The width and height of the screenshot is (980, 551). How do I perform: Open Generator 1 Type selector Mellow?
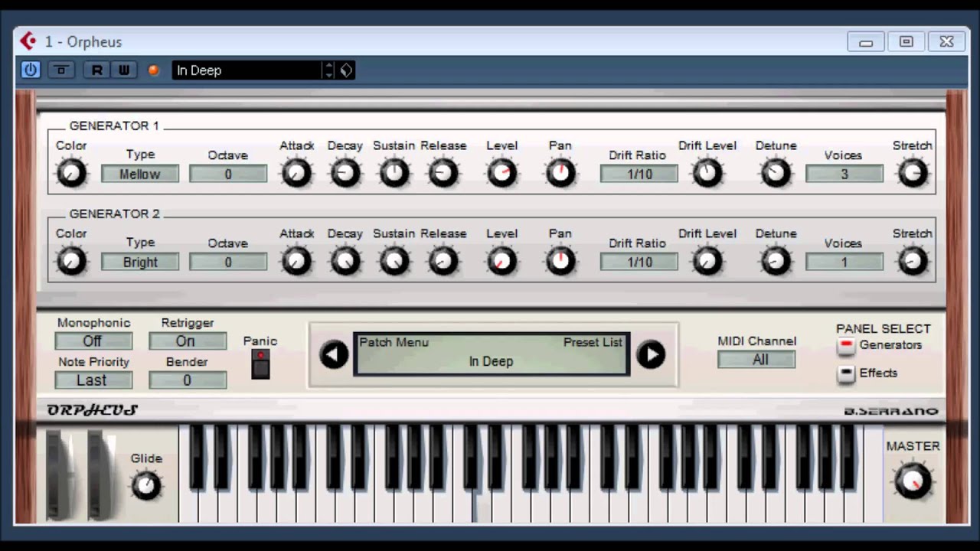[x=140, y=174]
